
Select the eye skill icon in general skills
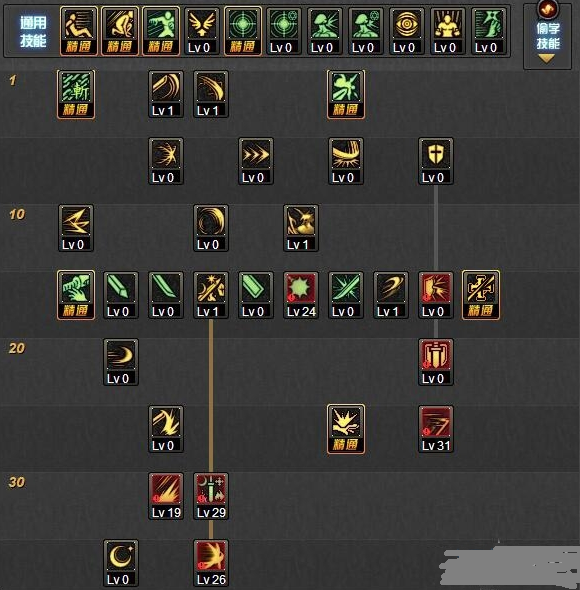coord(406,32)
